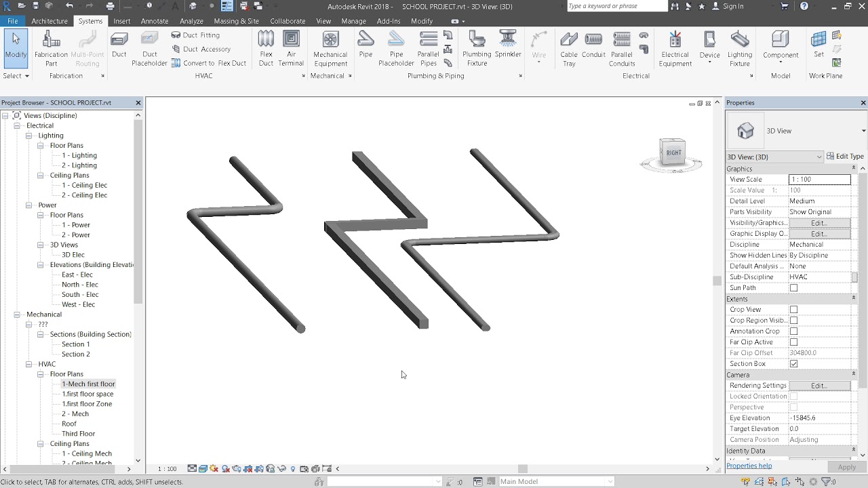Viewport: 868px width, 488px height.
Task: Select the Flex Duct tool
Action: (266, 48)
